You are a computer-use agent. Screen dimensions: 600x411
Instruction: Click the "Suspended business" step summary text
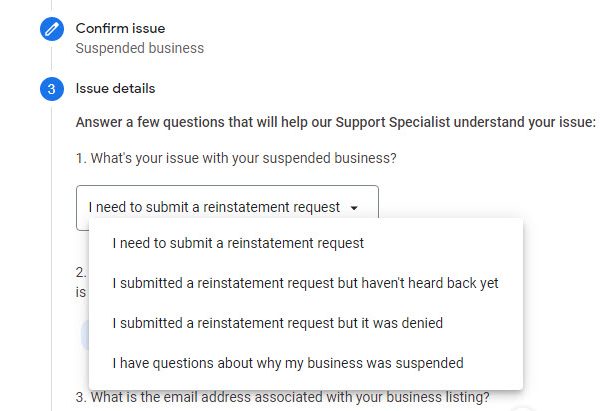140,48
